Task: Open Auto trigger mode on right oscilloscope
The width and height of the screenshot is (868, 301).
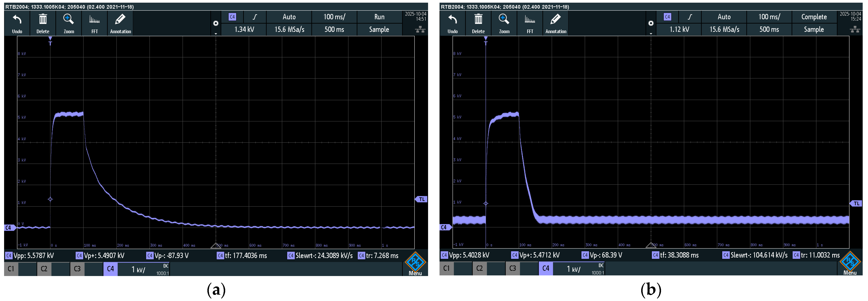Action: tap(724, 17)
